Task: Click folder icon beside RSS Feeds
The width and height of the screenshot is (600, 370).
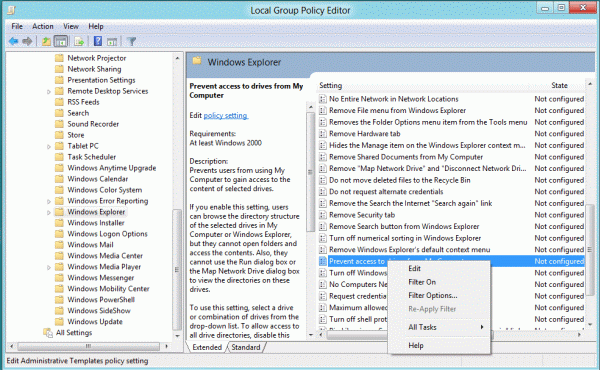Action: (59, 102)
